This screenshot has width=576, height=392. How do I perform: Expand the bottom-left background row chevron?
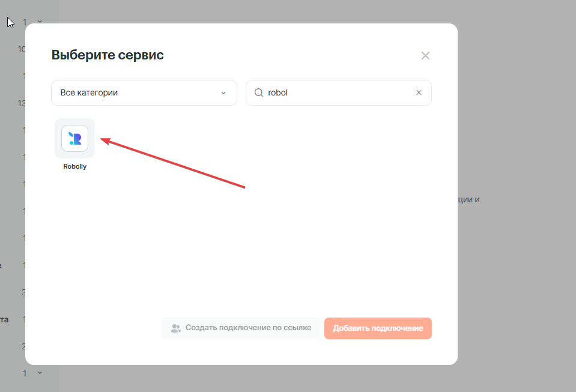[40, 373]
